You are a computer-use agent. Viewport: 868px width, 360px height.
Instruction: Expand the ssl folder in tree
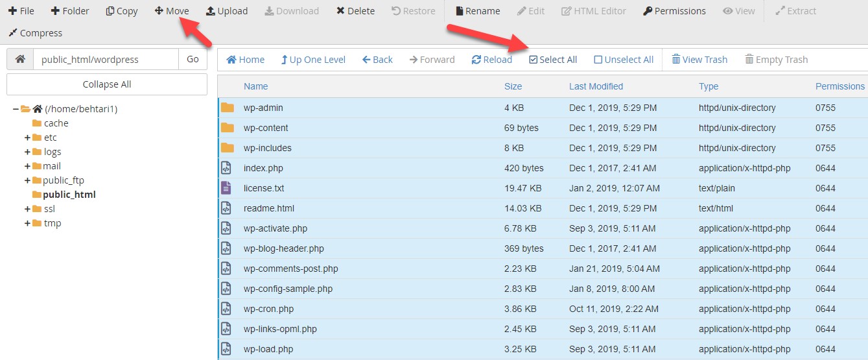(x=27, y=209)
